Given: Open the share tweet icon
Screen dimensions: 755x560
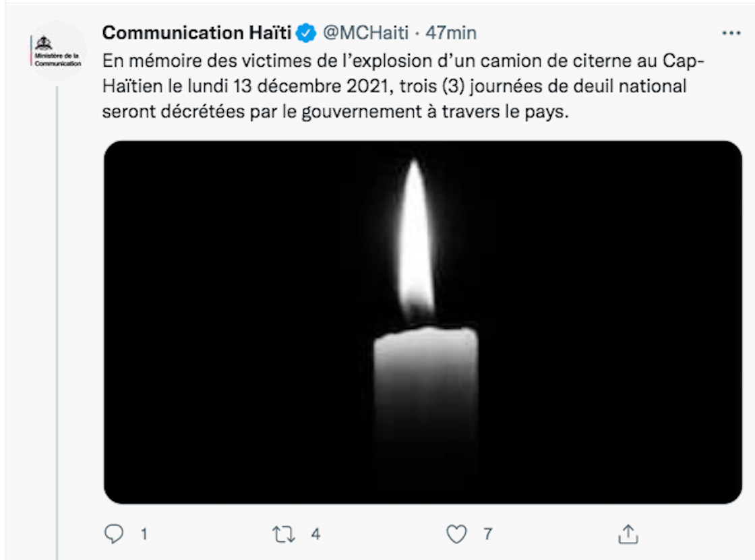Looking at the screenshot, I should click(628, 535).
